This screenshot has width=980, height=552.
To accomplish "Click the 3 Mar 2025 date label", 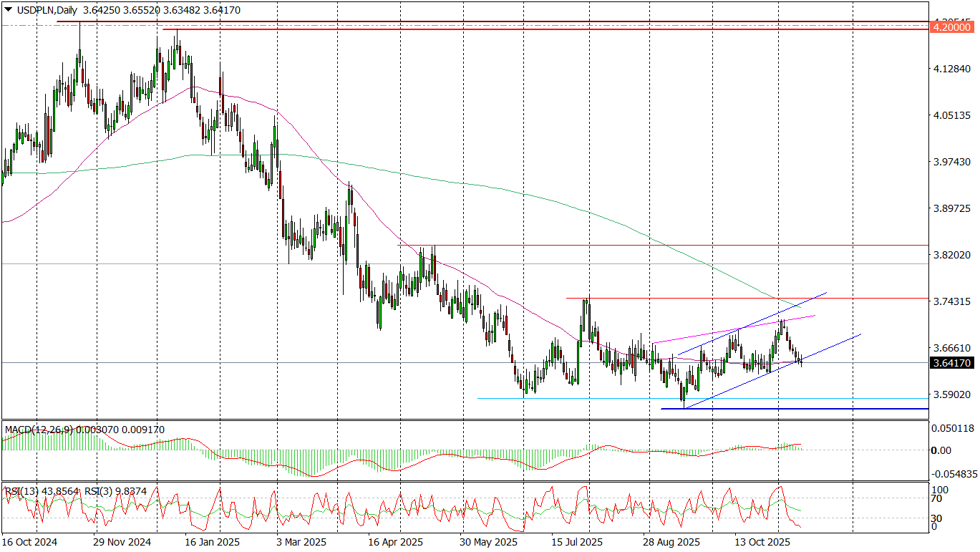I will coord(302,542).
